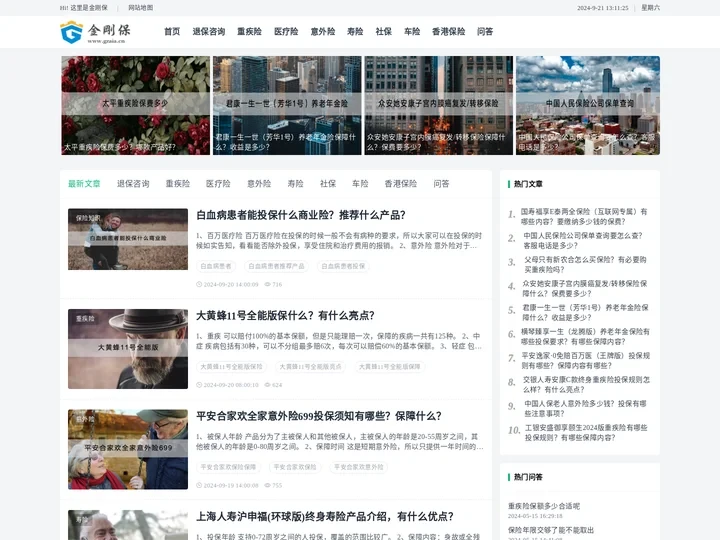Switch to the 医疗险 article tab

coord(218,184)
